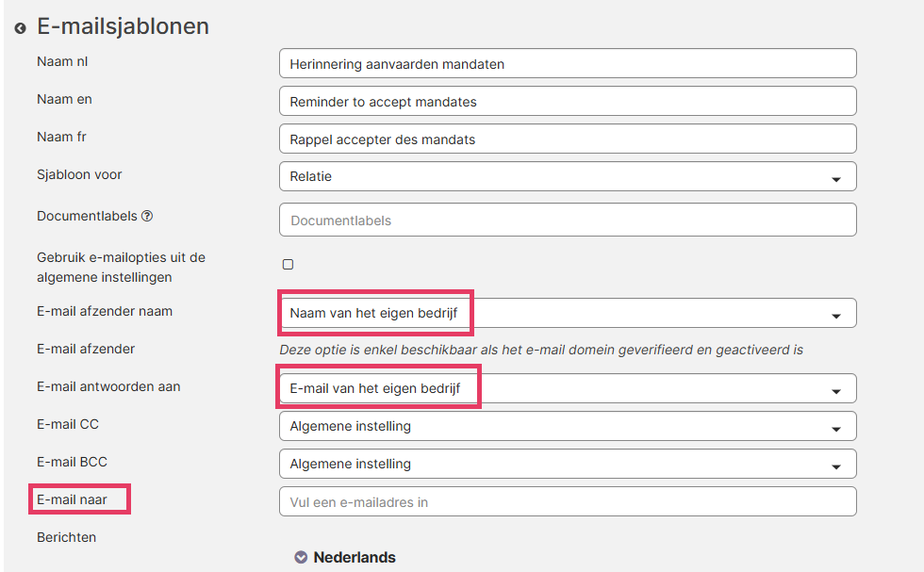Click the E-mail antwoorden aan dropdown arrow
924x572 pixels.
pos(835,391)
